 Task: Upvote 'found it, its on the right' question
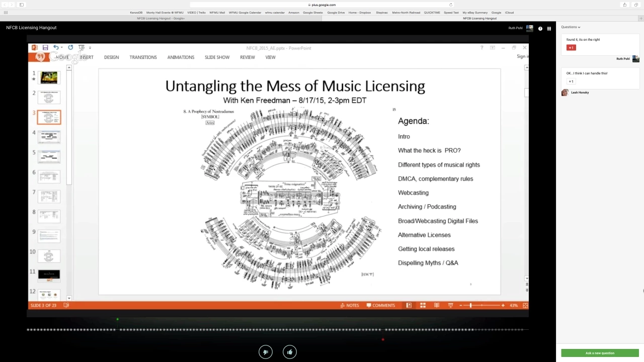571,48
